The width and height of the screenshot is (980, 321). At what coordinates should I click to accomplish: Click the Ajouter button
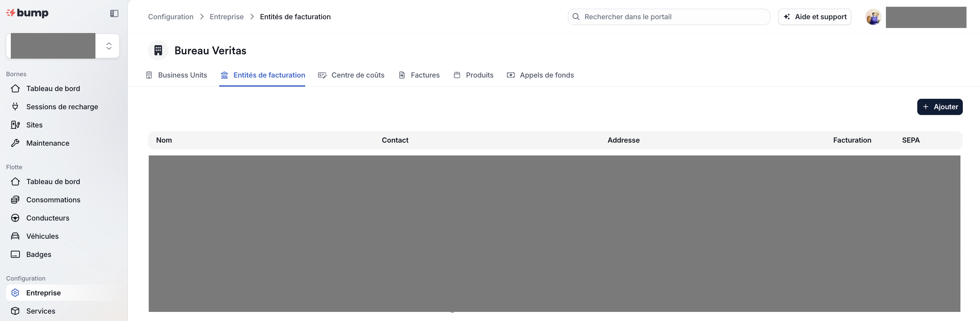pos(939,107)
